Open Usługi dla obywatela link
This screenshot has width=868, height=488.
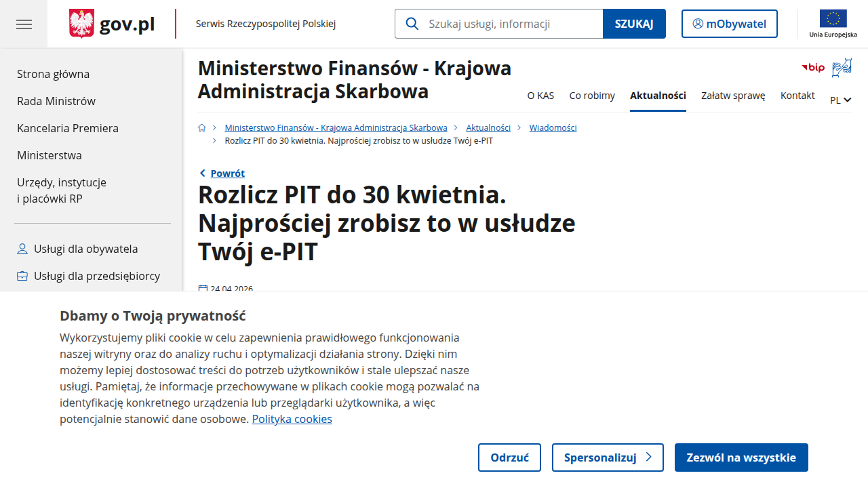tap(77, 249)
